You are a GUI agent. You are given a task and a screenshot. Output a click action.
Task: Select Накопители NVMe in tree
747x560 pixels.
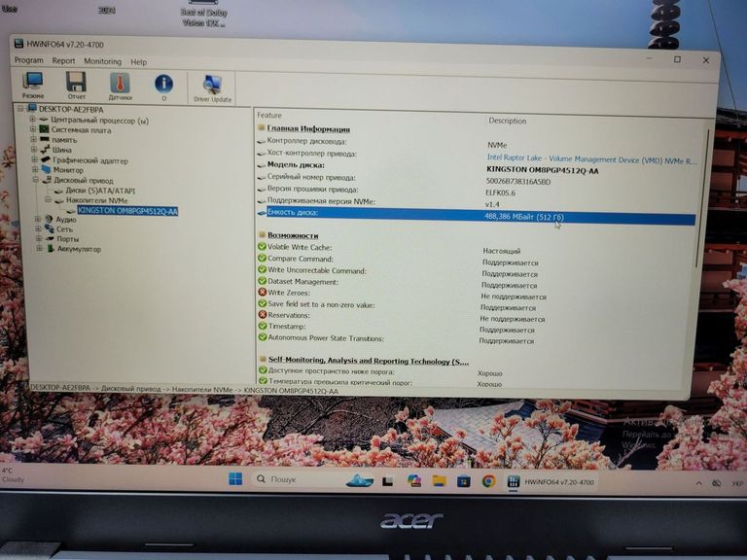(96, 200)
